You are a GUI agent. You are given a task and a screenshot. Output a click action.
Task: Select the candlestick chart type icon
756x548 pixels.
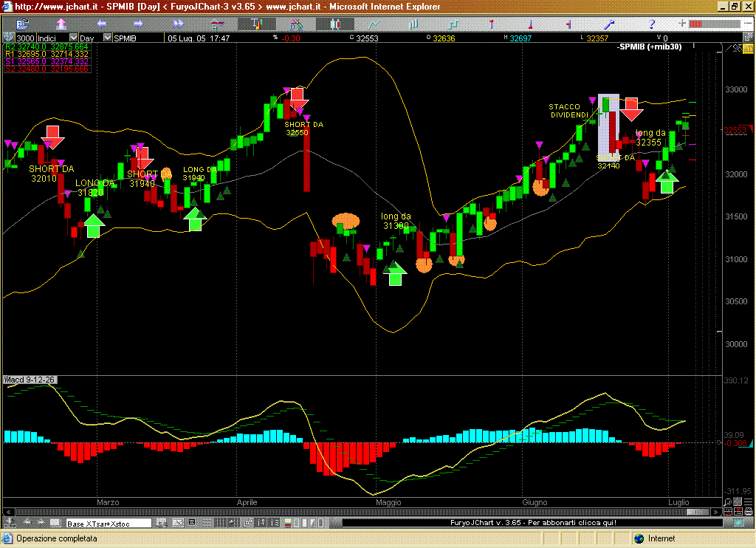pos(337,24)
